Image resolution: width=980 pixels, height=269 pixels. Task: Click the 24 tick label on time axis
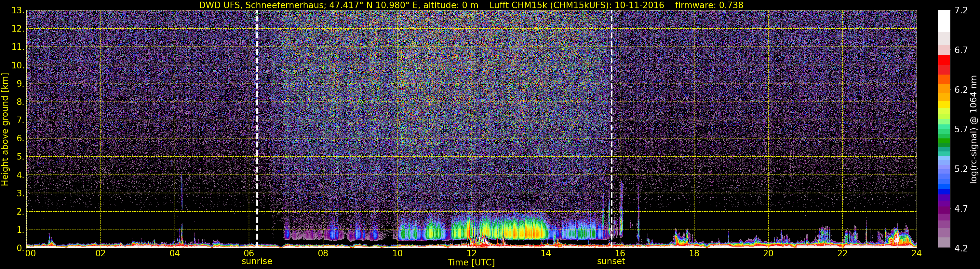(917, 253)
